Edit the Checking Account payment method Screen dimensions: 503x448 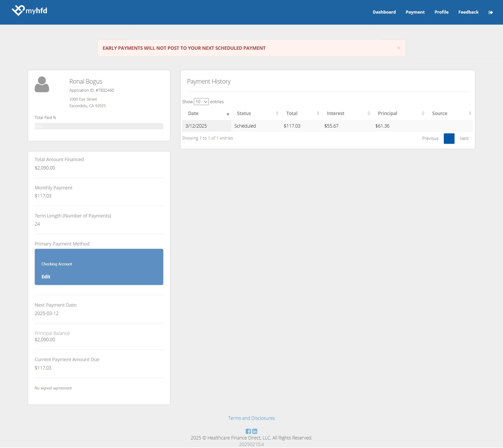coord(46,276)
